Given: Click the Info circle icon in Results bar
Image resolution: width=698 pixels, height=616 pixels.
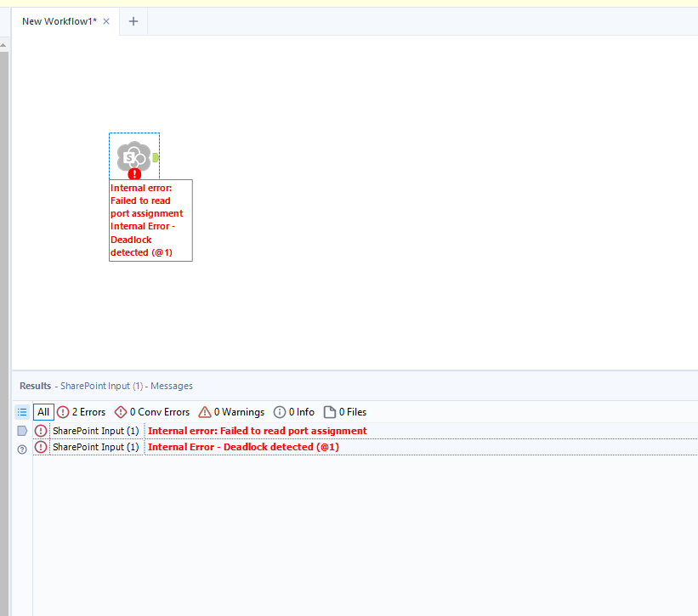Looking at the screenshot, I should coord(280,412).
